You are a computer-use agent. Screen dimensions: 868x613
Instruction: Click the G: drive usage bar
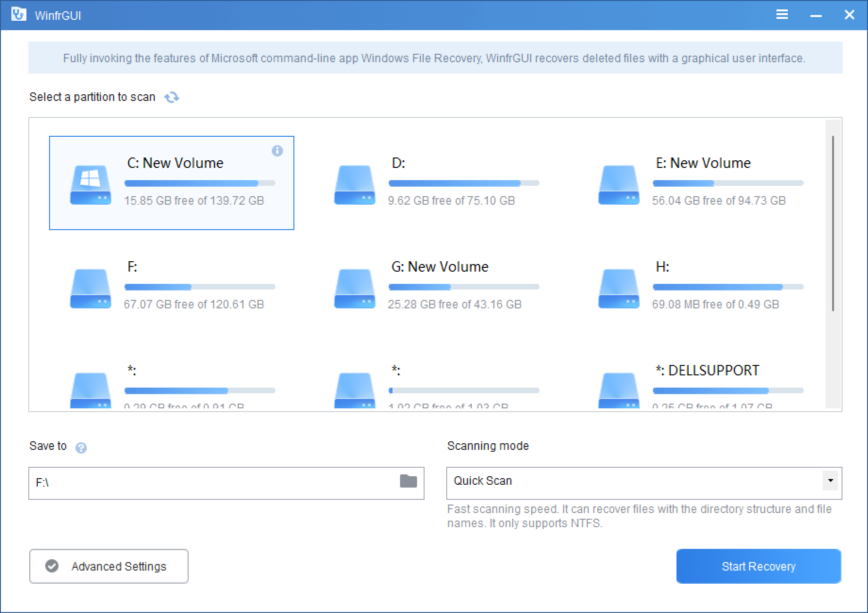[464, 287]
